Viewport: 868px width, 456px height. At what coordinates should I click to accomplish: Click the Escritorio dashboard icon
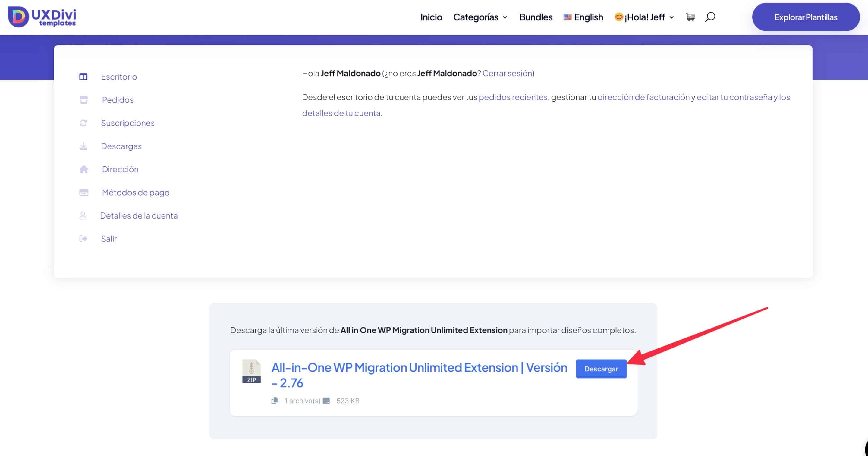click(83, 77)
